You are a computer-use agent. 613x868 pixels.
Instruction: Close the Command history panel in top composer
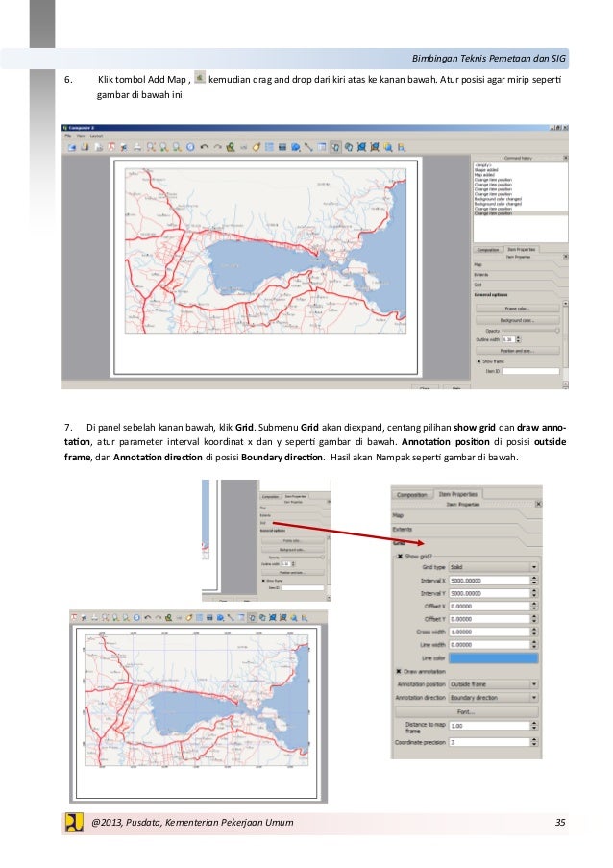pos(565,158)
